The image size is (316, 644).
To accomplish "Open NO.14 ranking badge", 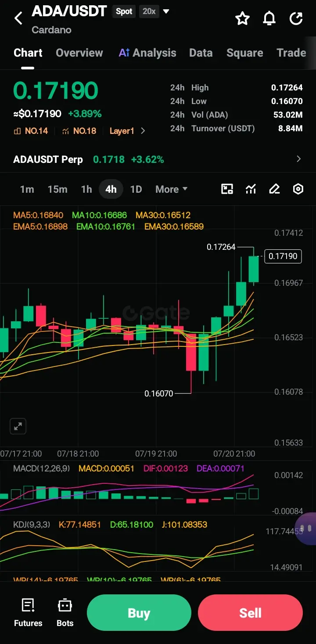I will click(31, 131).
